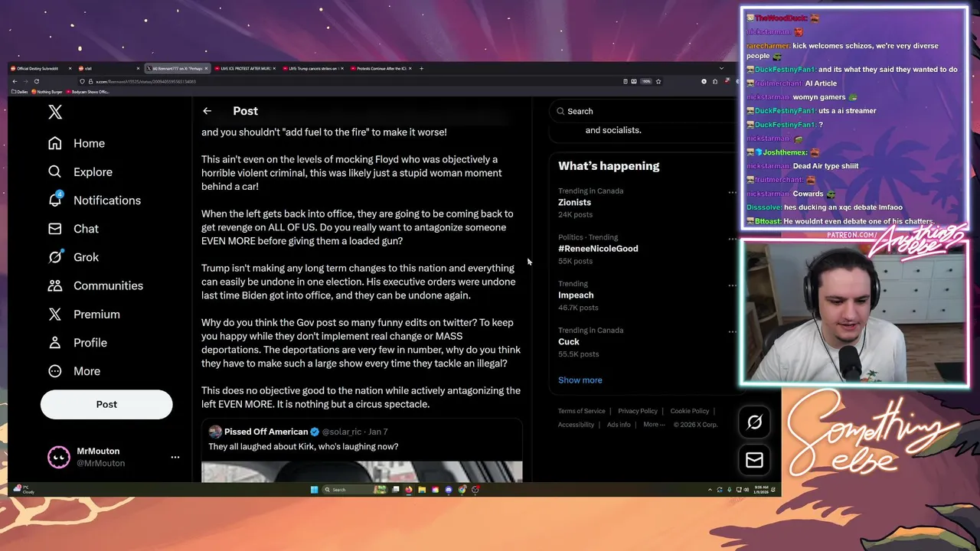Screen dimensions: 980x551
Task: Open more options for #ReneeNicoleGood trend
Action: click(732, 239)
